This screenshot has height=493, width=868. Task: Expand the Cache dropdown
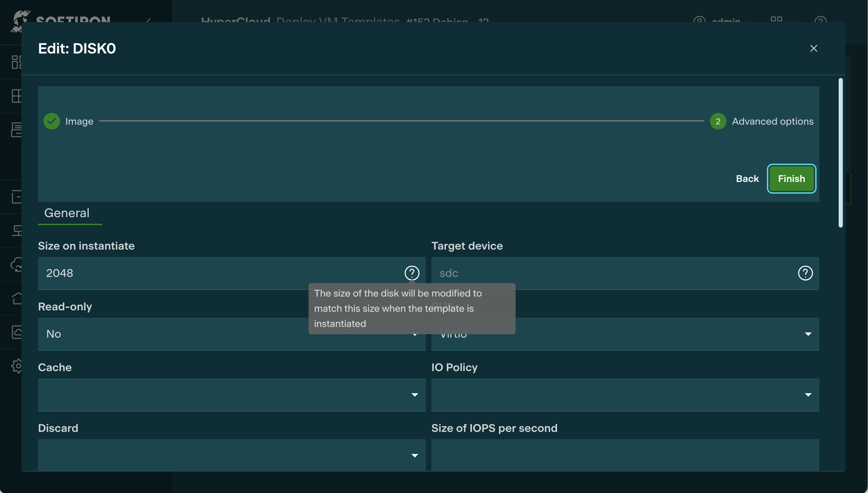coord(231,395)
